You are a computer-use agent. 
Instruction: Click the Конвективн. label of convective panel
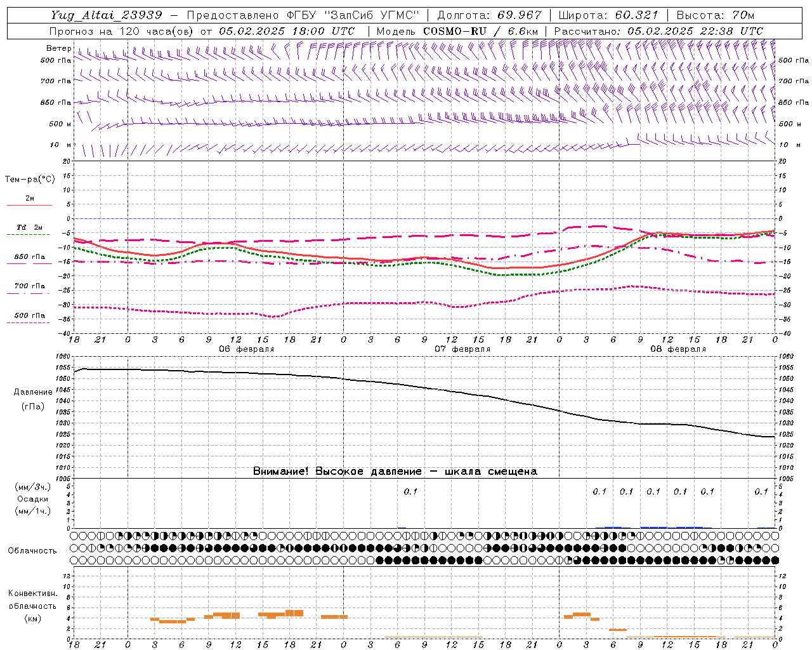click(x=33, y=594)
